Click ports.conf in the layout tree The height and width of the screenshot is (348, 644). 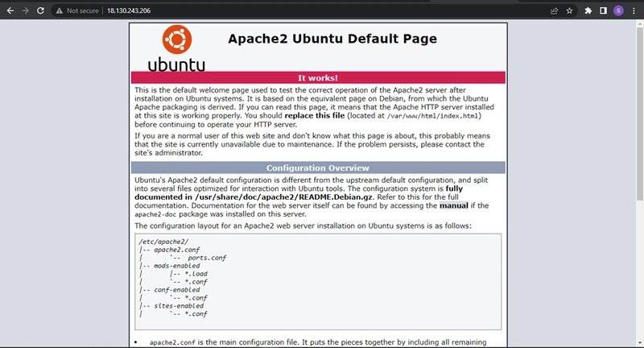(x=207, y=258)
